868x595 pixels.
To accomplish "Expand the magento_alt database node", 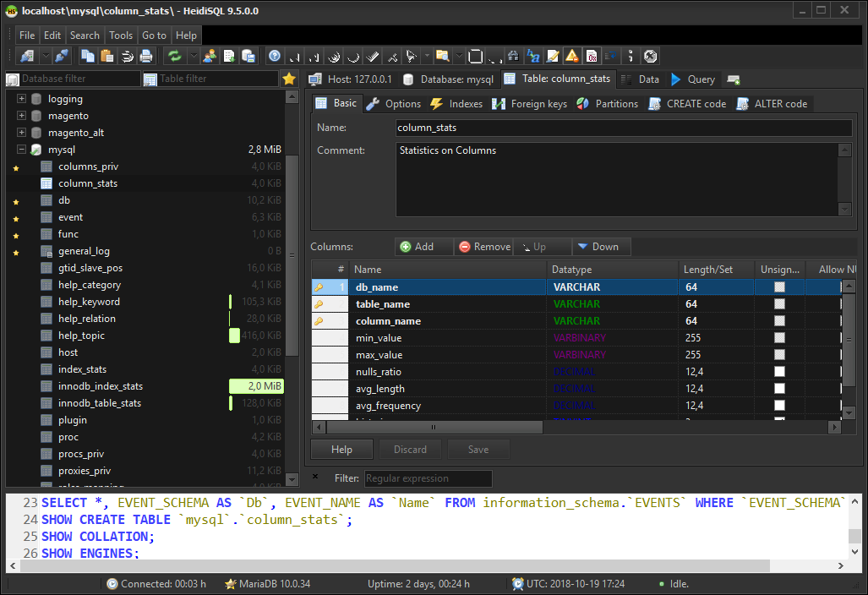I will coord(21,133).
